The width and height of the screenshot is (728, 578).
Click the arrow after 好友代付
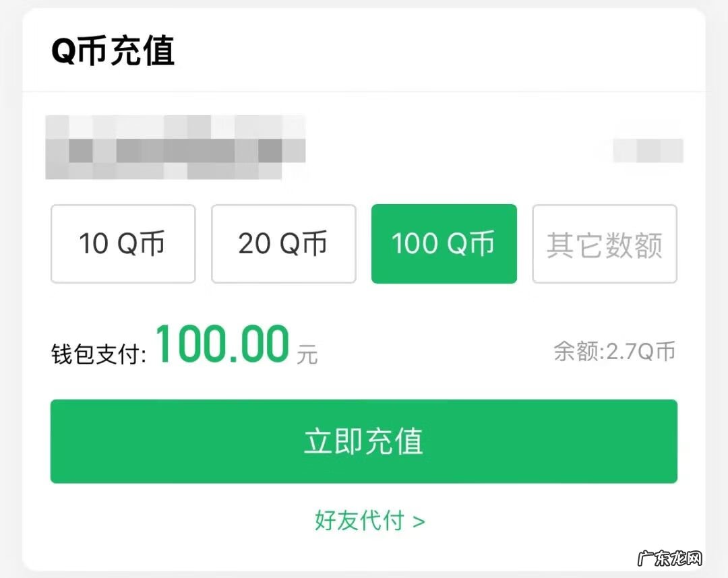pyautogui.click(x=419, y=521)
